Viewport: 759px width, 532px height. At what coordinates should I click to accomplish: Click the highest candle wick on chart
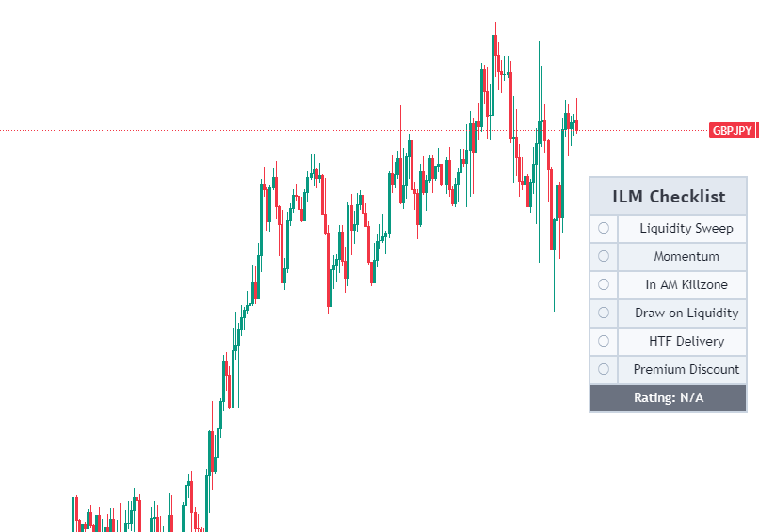(494, 26)
